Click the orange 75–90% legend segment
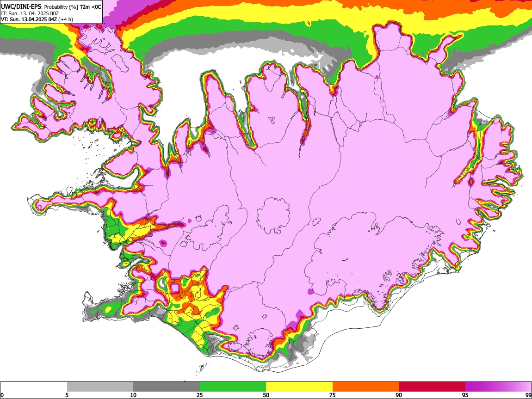Screen dimensions: 532x399 (365, 387)
